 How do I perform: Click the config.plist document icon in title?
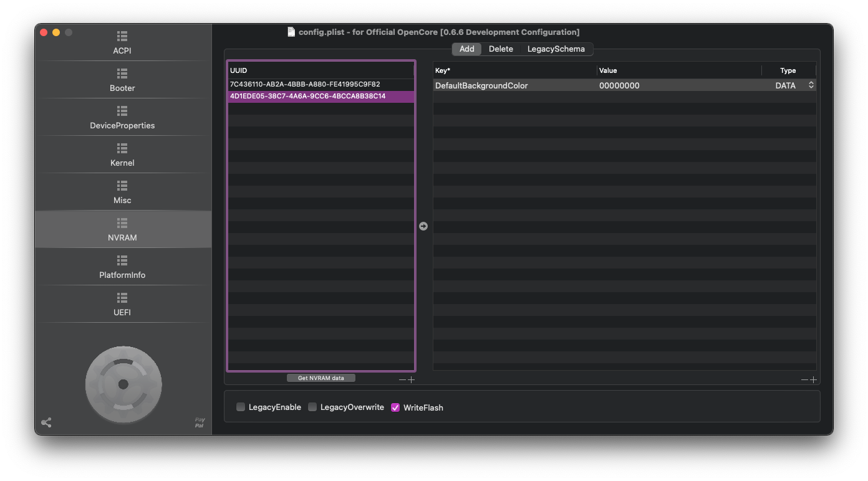[291, 32]
